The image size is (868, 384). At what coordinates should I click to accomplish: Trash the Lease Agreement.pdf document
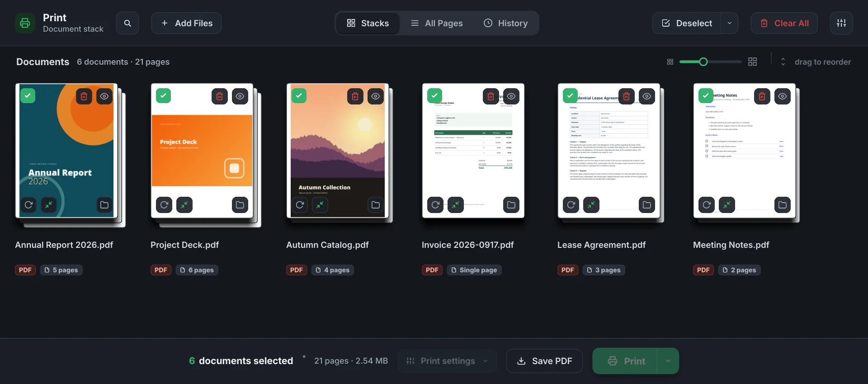coord(627,96)
